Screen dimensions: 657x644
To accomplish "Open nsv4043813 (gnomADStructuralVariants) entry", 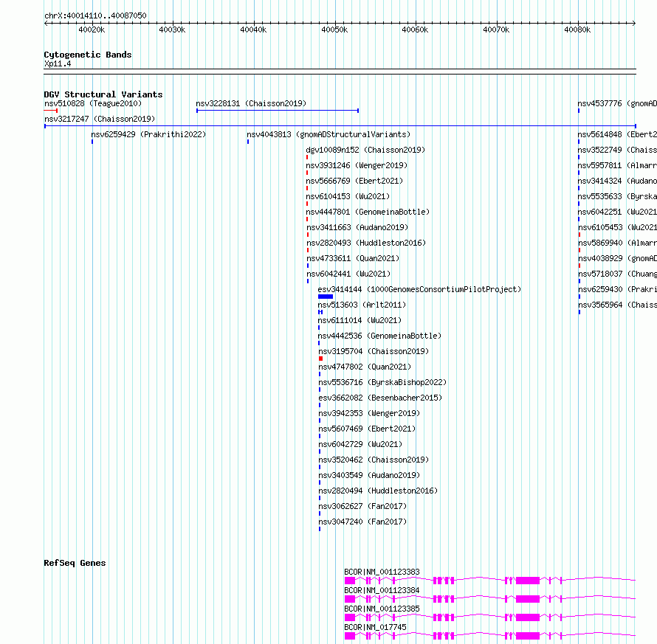I will coord(328,134).
